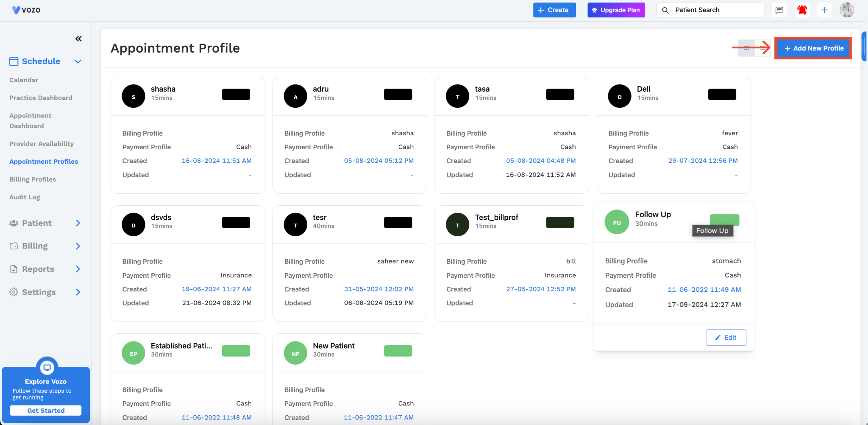Open Appointment Dashboard

(x=31, y=120)
